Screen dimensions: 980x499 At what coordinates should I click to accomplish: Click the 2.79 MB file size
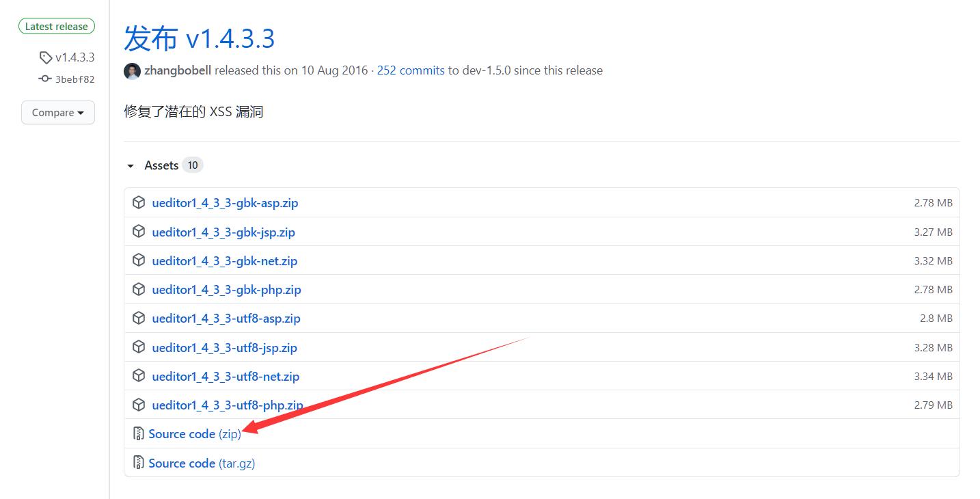pos(933,405)
